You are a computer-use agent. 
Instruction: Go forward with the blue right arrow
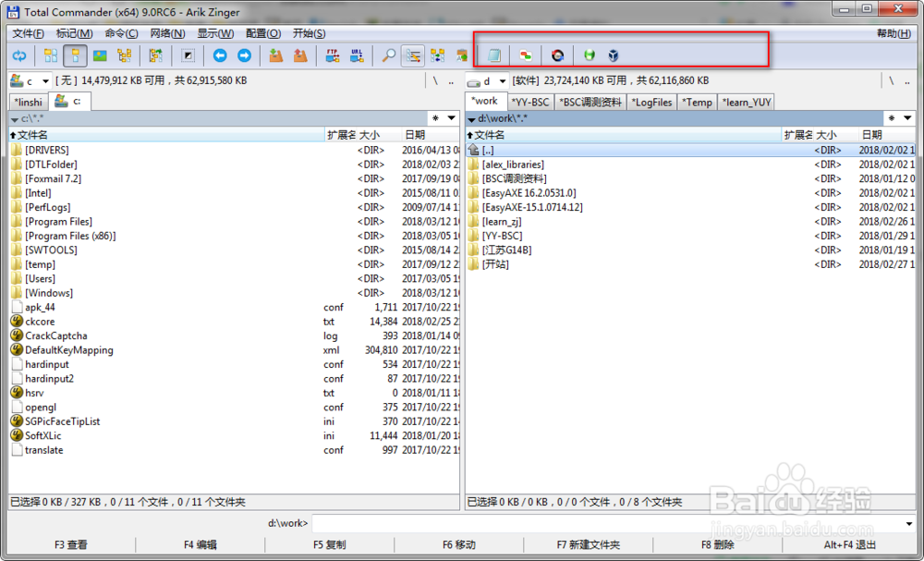click(244, 56)
